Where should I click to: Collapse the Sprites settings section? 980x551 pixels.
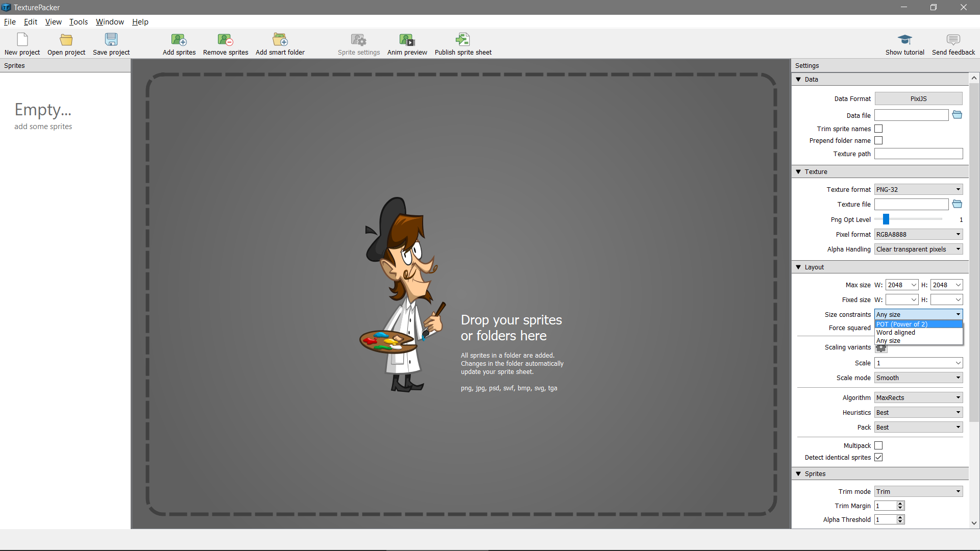point(798,473)
